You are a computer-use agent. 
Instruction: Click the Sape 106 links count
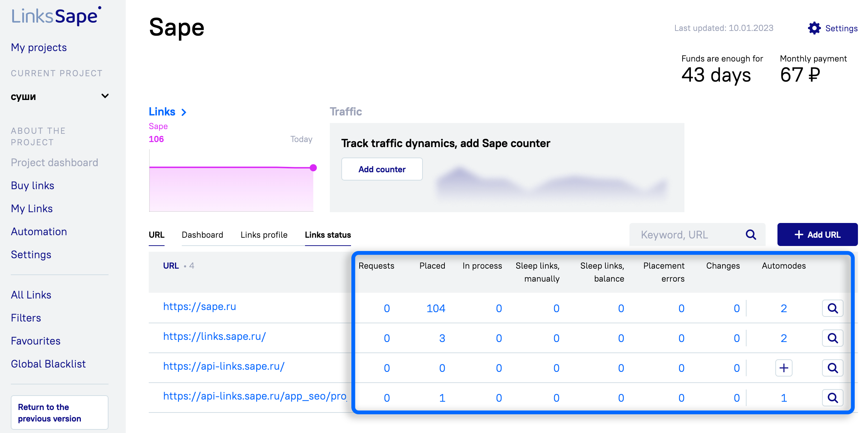156,139
